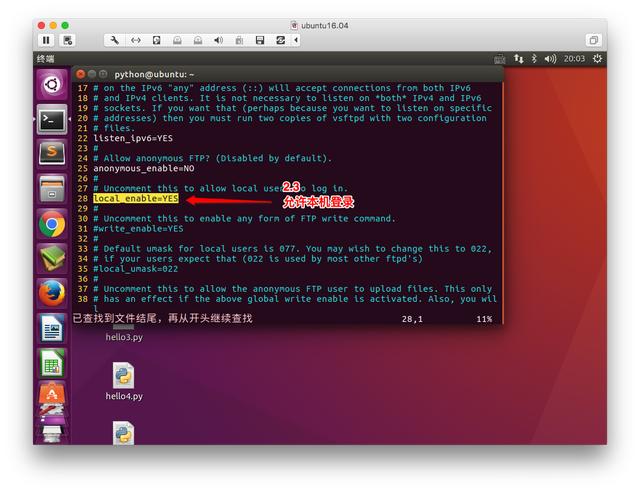This screenshot has width=640, height=492.
Task: Click comment line 24 about anonymous FTP
Action: click(x=213, y=158)
